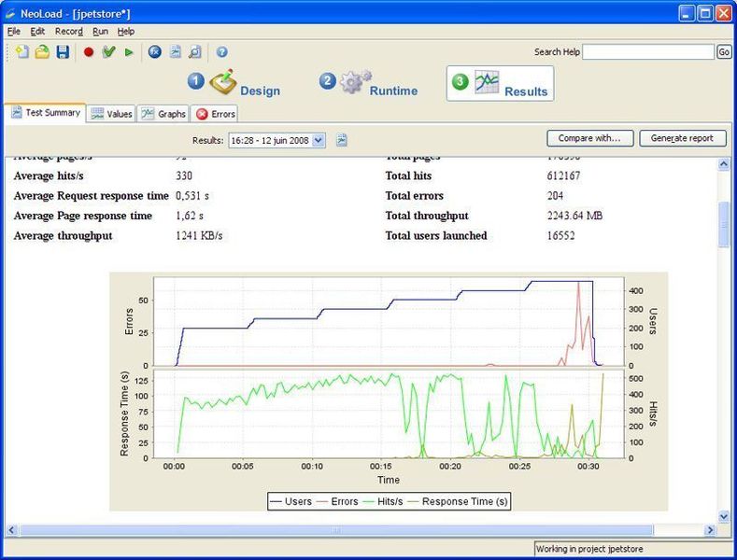Click the Hits/s entry in the chart legend

pyautogui.click(x=383, y=501)
